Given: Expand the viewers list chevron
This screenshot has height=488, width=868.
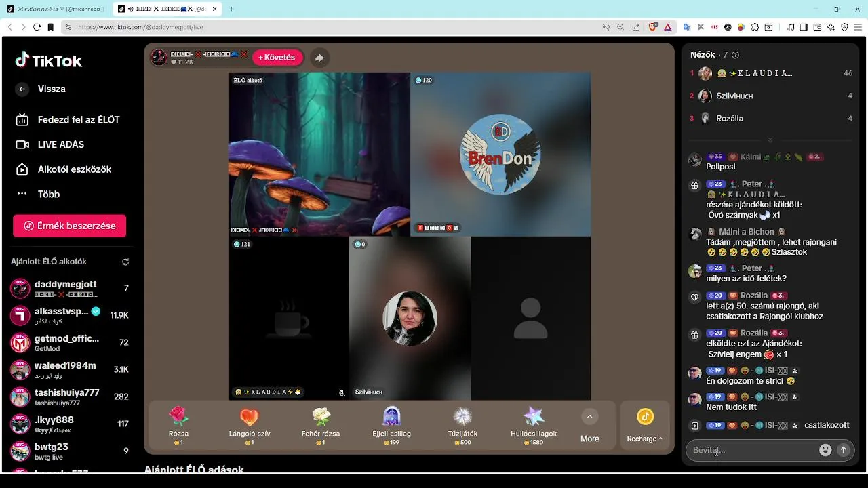Looking at the screenshot, I should [770, 140].
